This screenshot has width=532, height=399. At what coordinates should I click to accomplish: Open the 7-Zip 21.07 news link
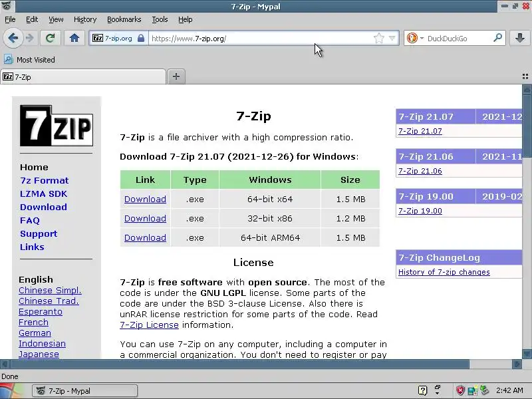pyautogui.click(x=420, y=131)
